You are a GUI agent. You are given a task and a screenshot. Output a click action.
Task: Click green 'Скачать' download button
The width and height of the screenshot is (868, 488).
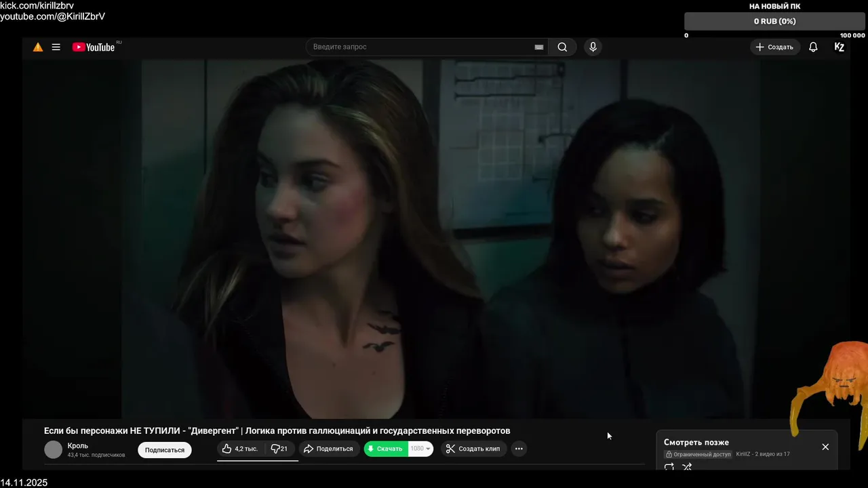(x=386, y=449)
